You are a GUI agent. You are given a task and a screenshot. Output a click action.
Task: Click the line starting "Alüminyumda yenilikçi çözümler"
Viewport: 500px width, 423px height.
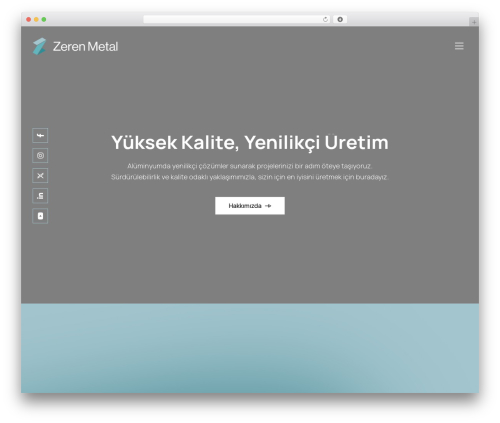[249, 166]
